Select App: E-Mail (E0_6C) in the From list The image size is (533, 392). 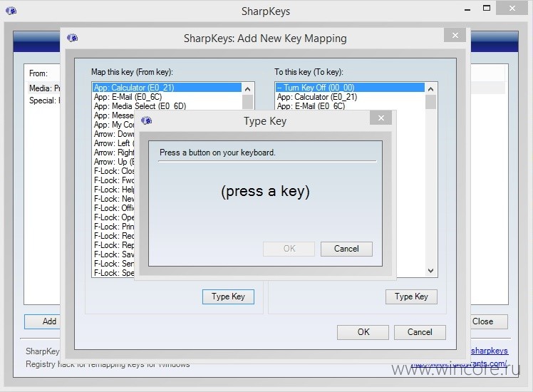tap(167, 97)
